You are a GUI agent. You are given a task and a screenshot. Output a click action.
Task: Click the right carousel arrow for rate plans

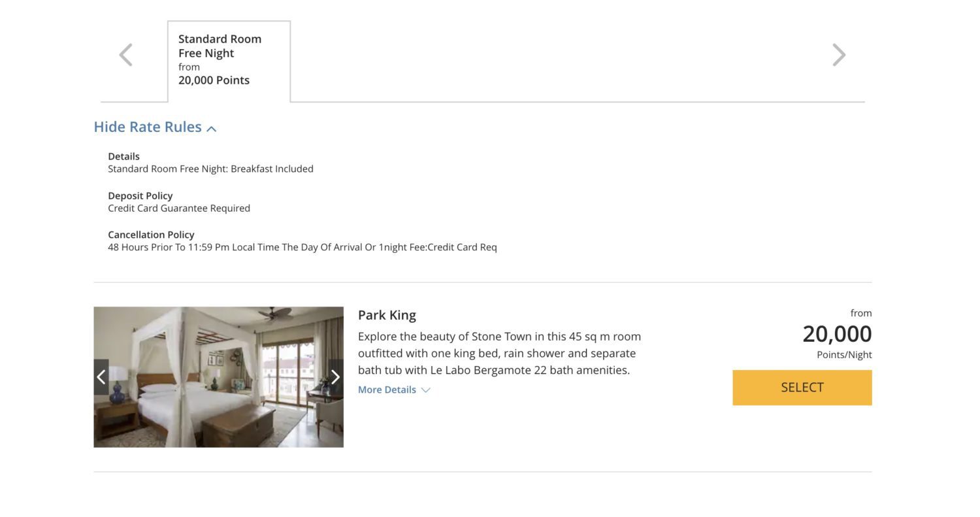[839, 54]
